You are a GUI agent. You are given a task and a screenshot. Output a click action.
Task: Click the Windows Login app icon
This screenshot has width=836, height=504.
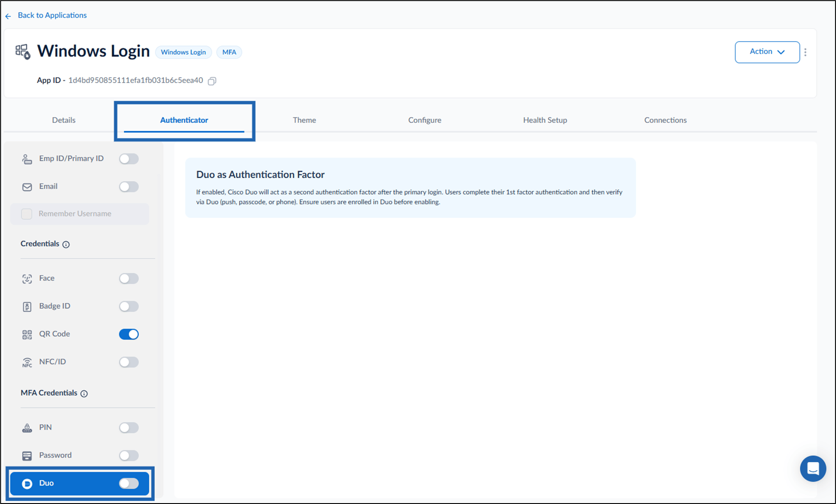coord(23,51)
